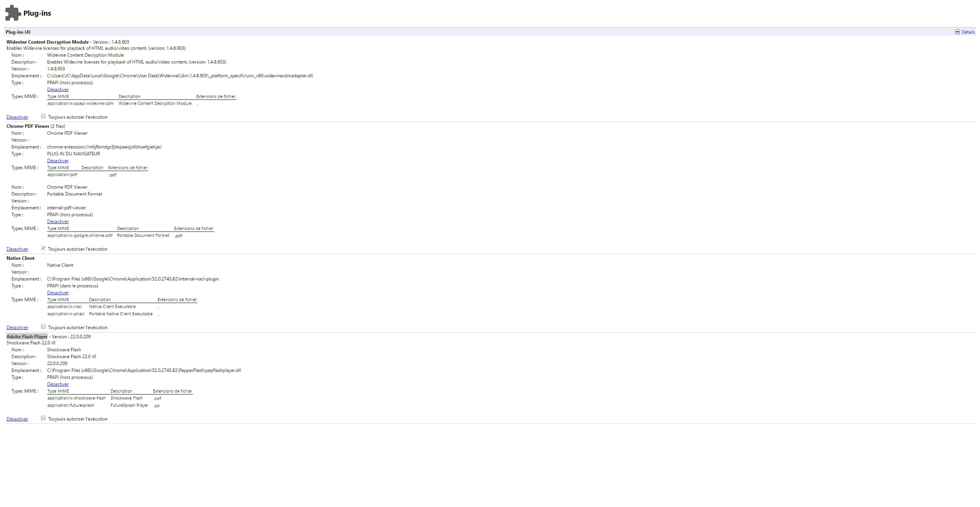980x507 pixels.
Task: Click the Plug-ins (4) section header
Action: 18,32
